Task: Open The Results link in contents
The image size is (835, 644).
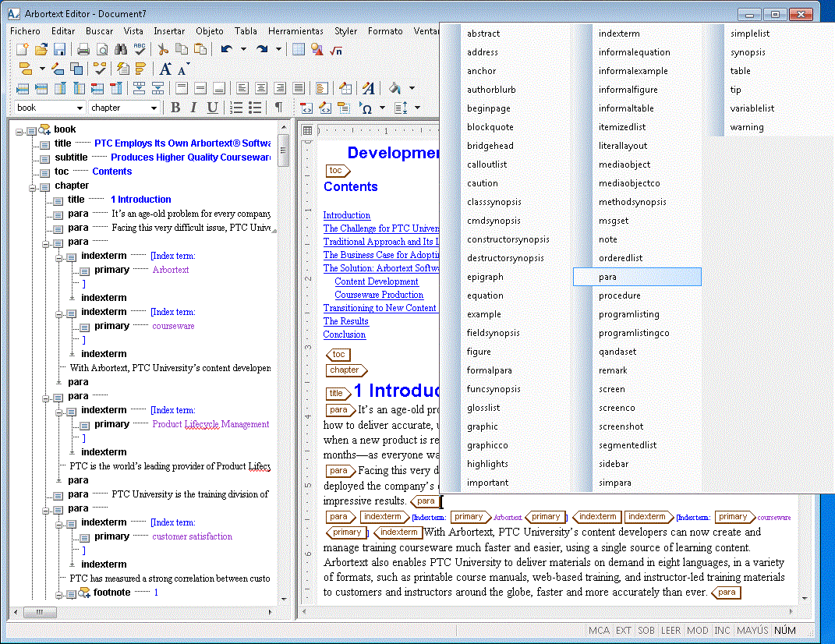Action: [x=345, y=321]
